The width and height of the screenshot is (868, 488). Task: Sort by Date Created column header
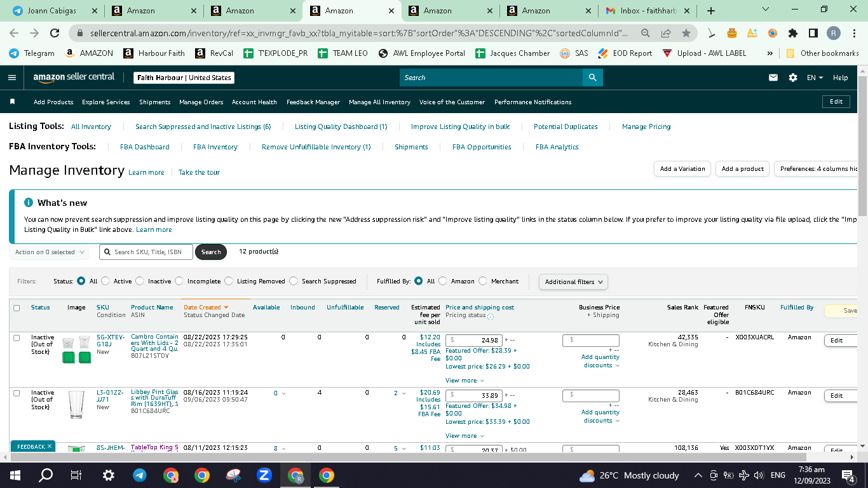[205, 308]
